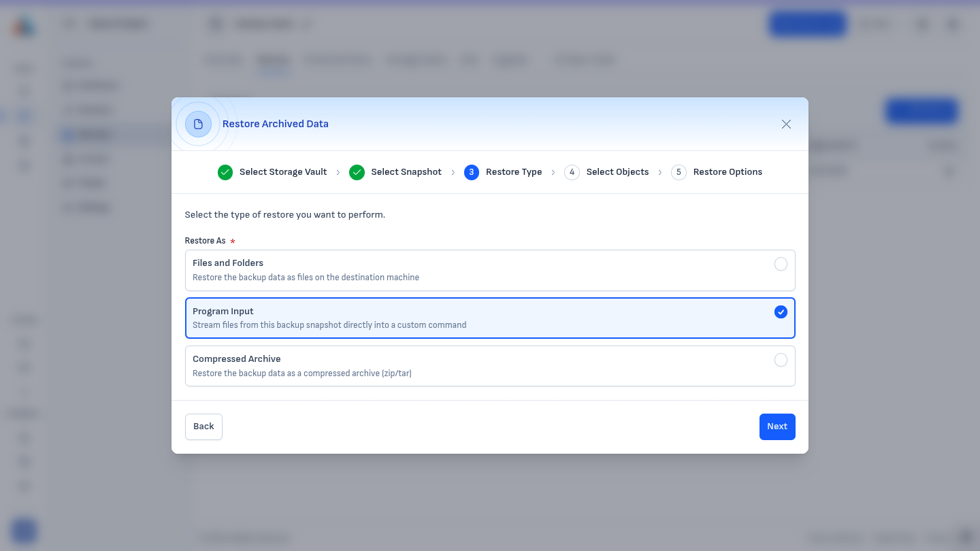Close the Restore Archived Data dialog

786,124
